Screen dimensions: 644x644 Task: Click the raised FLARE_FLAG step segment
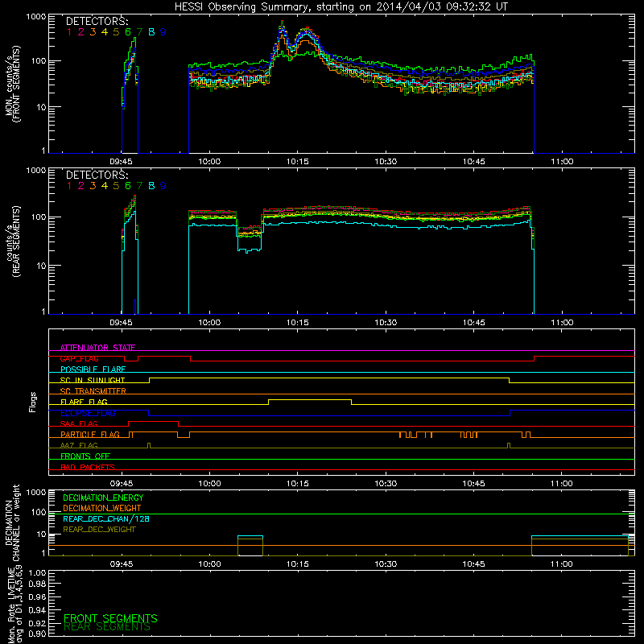coord(310,399)
